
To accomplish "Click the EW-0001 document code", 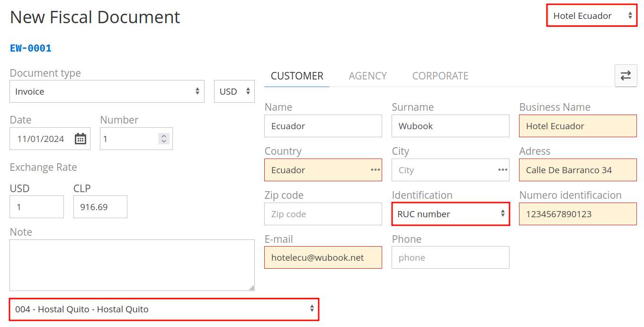I will click(31, 48).
